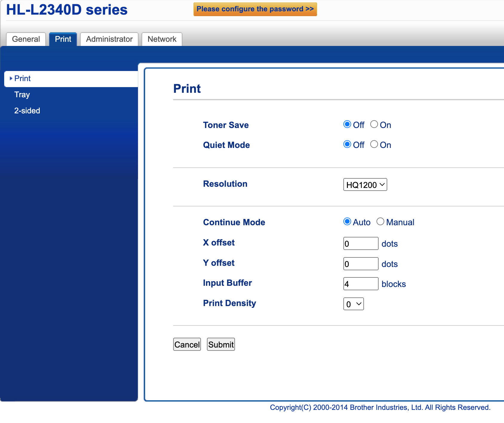This screenshot has width=504, height=423.
Task: Click 'Please configure the password' button
Action: coord(255,9)
